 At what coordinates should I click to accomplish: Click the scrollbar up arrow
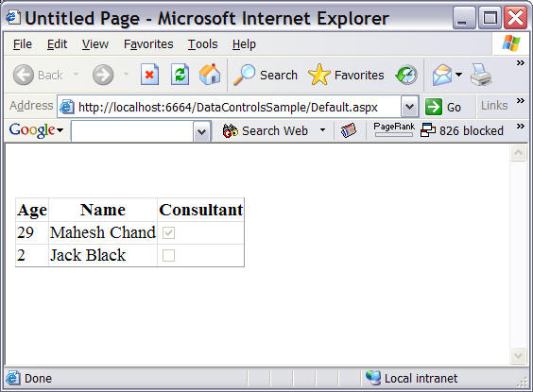(519, 153)
